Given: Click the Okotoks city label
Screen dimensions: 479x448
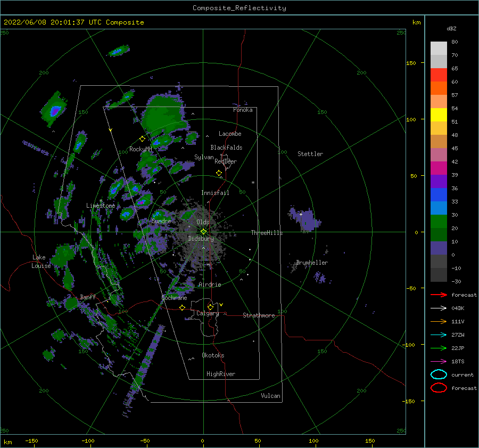Looking at the screenshot, I should point(213,355).
